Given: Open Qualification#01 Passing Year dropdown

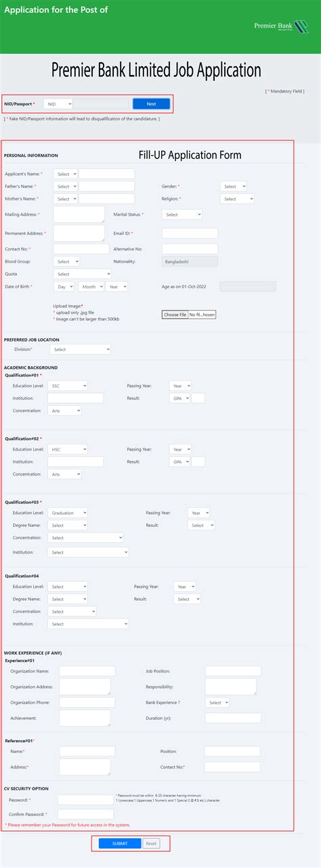Looking at the screenshot, I should 180,385.
